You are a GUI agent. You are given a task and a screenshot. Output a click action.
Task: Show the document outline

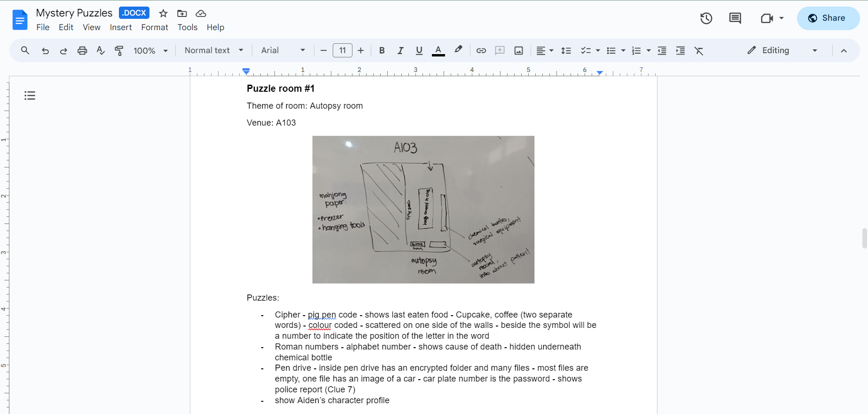30,96
